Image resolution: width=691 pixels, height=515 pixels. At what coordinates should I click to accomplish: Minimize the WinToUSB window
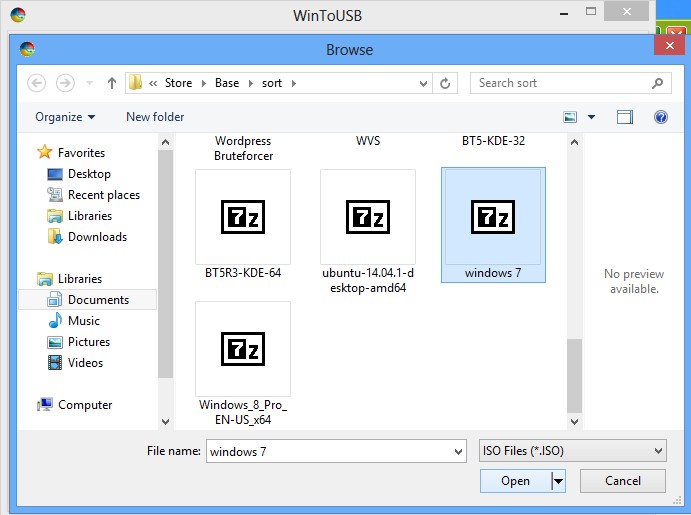pos(564,13)
